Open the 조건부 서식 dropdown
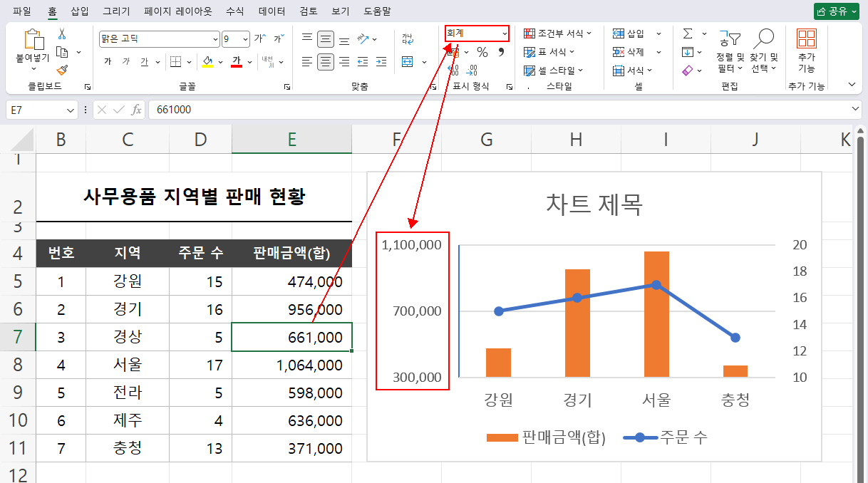The height and width of the screenshot is (483, 868). tap(558, 33)
